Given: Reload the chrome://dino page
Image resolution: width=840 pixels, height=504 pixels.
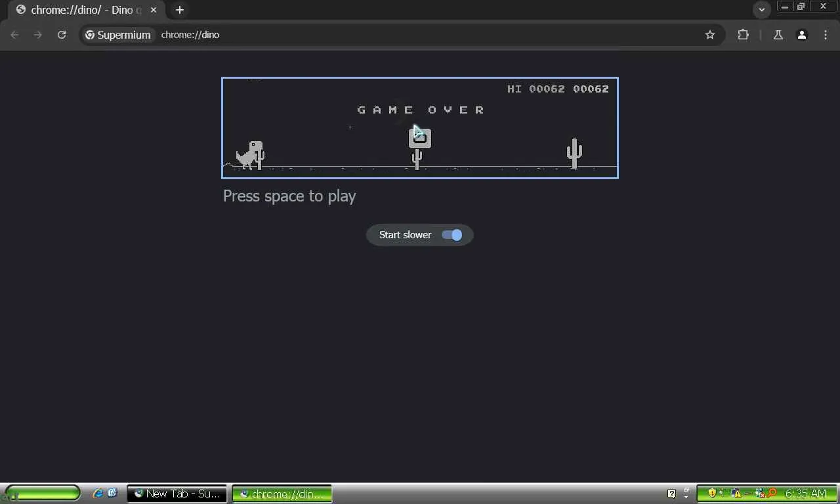Looking at the screenshot, I should click(62, 35).
